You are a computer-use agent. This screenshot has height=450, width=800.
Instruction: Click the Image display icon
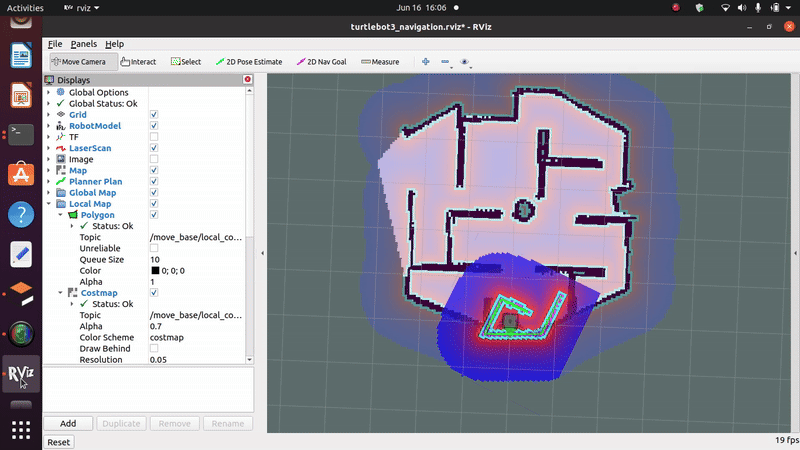click(61, 159)
